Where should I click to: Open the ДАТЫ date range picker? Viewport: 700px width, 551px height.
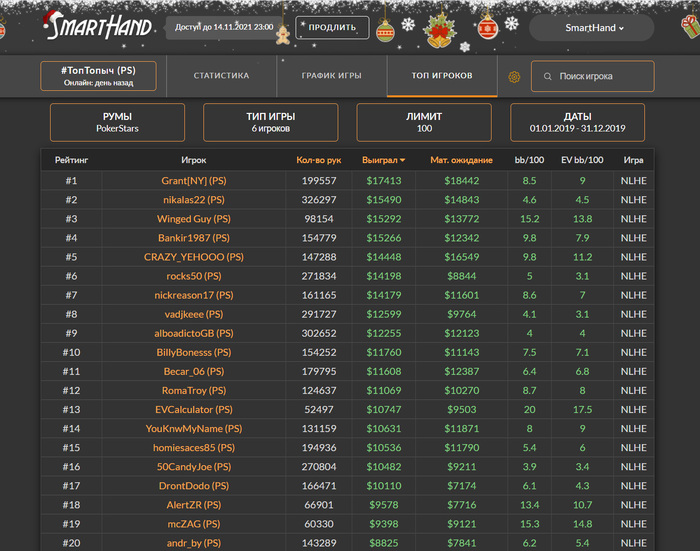pos(577,122)
